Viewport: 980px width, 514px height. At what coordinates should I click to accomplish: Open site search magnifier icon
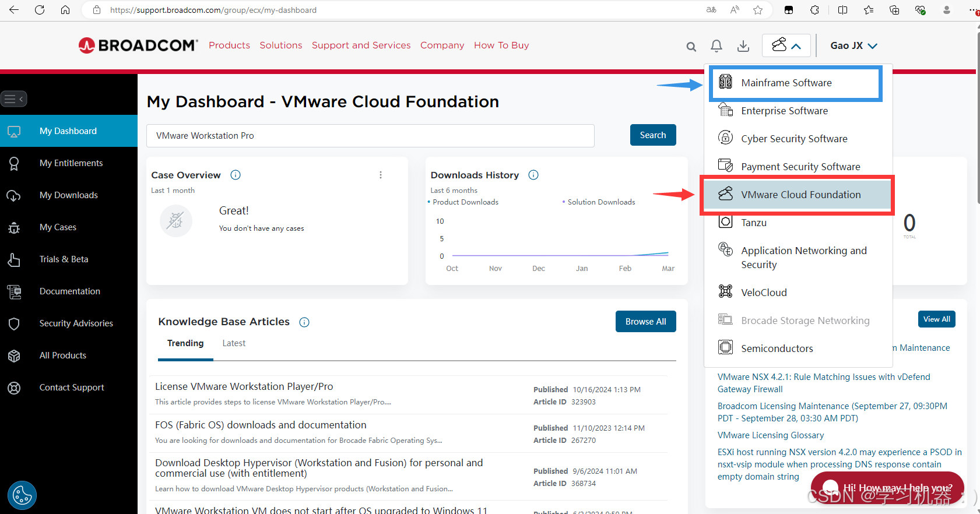tap(691, 47)
